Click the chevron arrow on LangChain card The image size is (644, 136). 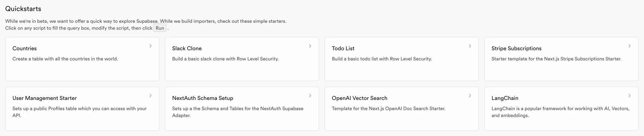[x=630, y=96]
